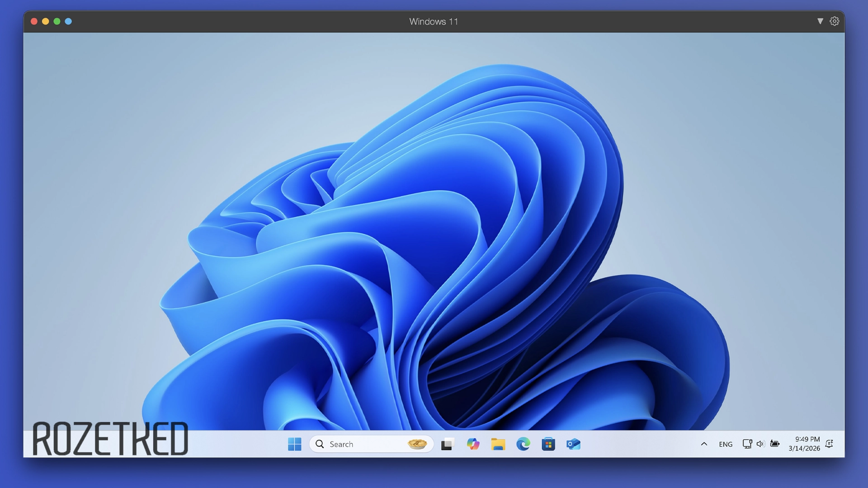
Task: Click the volume speaker tray icon
Action: (760, 444)
